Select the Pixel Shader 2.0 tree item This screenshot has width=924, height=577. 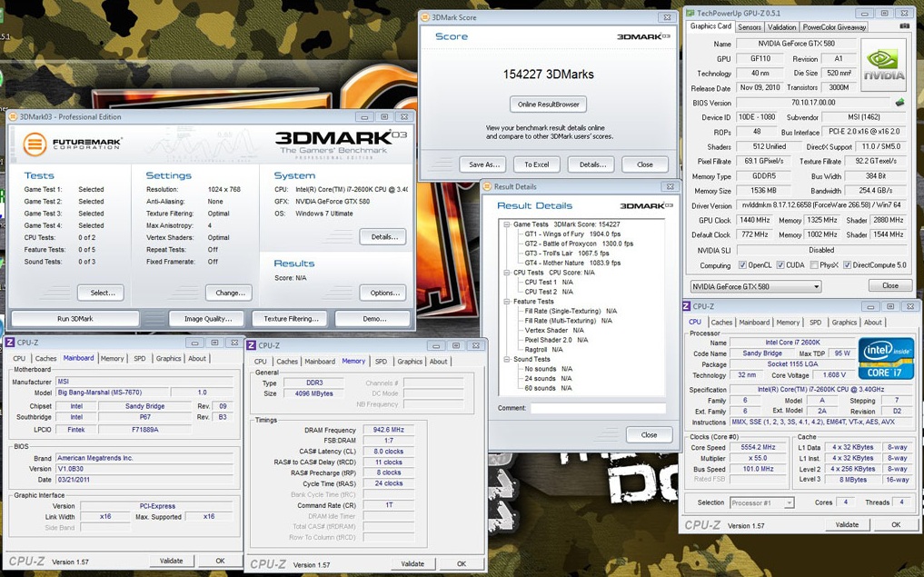click(x=556, y=340)
